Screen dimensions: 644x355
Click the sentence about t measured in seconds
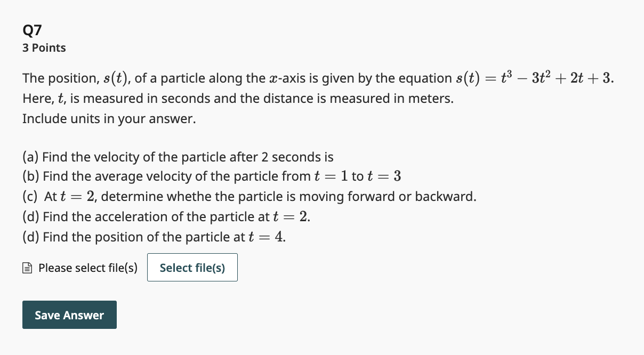click(x=238, y=98)
